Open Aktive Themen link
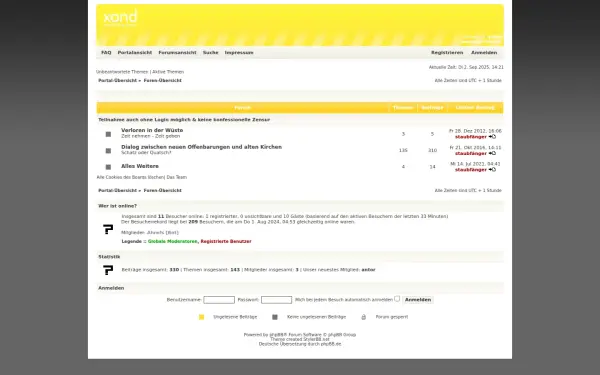The height and width of the screenshot is (375, 600). pos(168,72)
